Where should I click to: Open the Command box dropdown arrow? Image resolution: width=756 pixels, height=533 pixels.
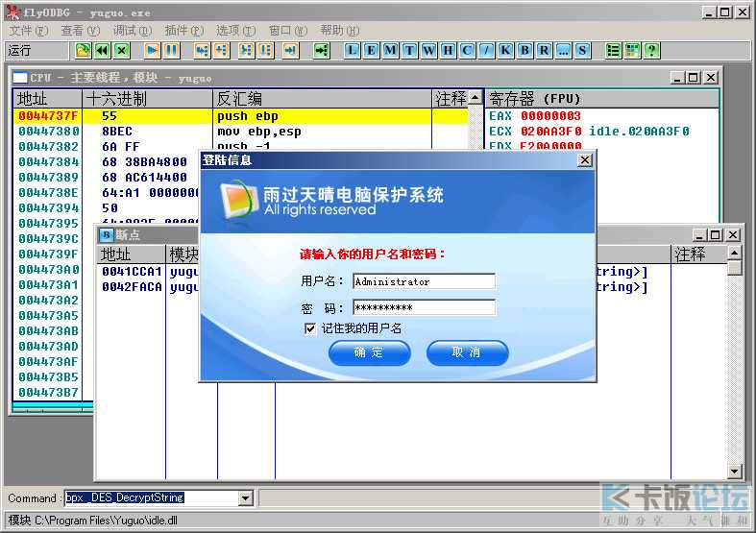point(246,497)
